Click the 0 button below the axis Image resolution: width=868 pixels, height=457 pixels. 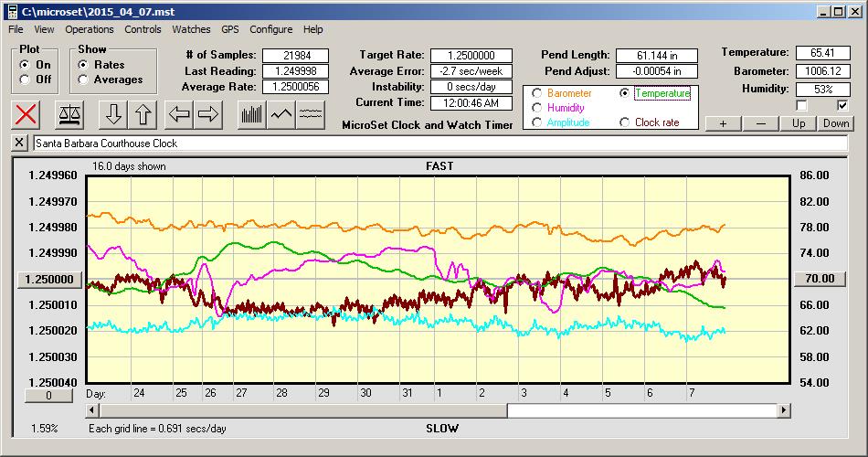[x=48, y=396]
